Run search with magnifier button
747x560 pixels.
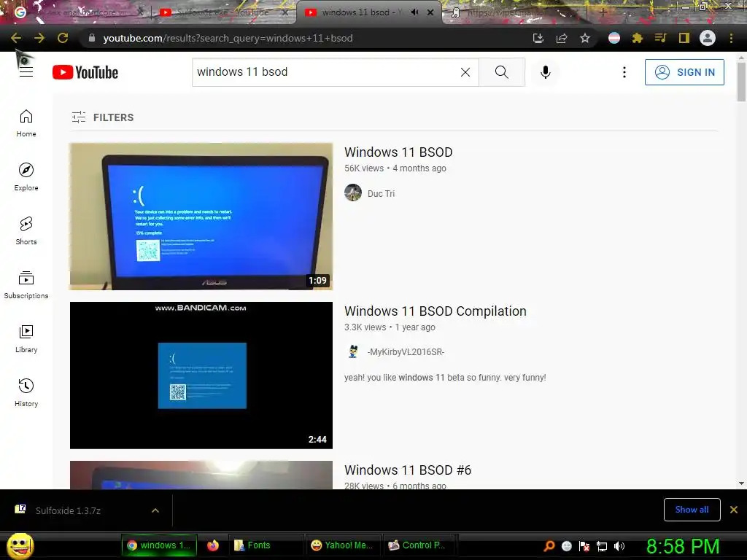(502, 72)
